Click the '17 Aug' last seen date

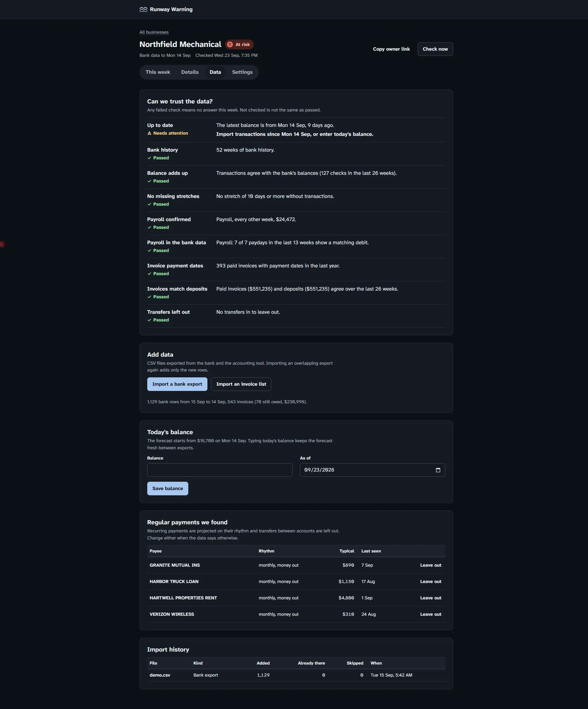click(368, 581)
